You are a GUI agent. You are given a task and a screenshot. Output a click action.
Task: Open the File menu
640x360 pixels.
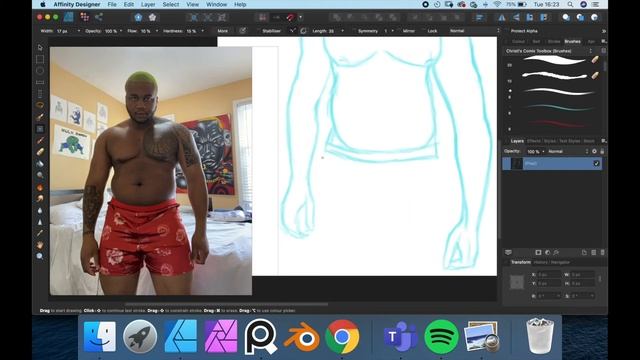click(x=112, y=4)
